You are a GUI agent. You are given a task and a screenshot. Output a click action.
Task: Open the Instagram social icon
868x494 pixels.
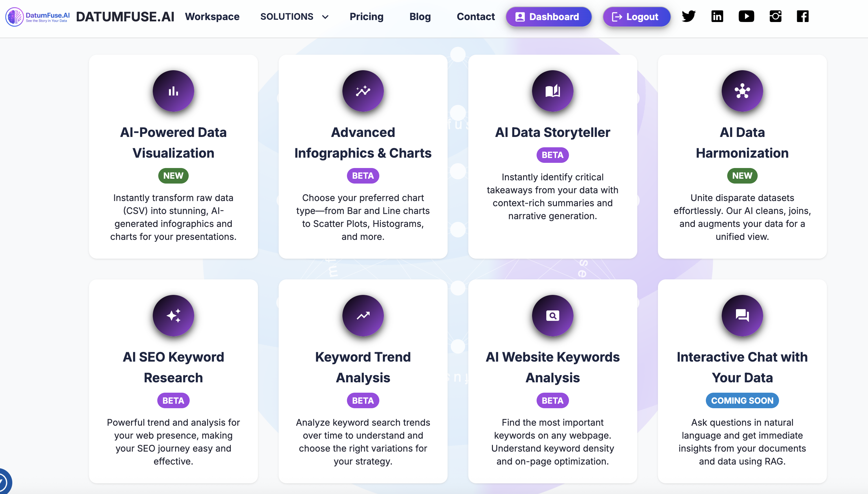pos(775,16)
